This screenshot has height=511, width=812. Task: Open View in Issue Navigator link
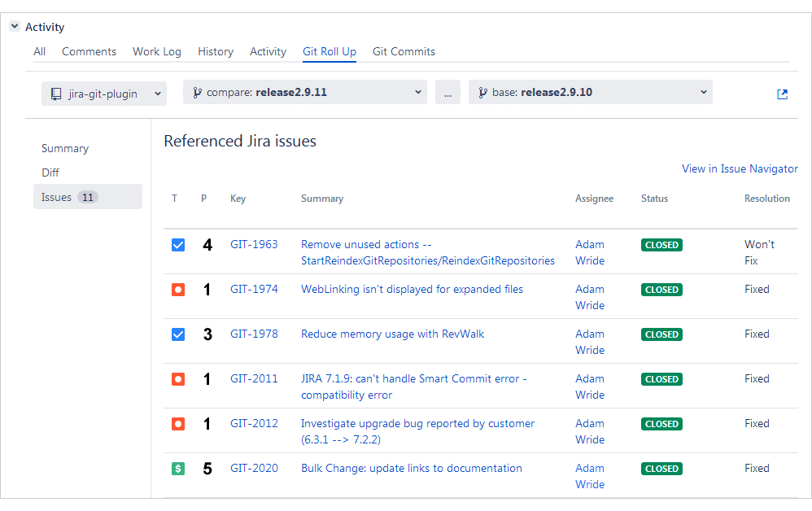[740, 168]
